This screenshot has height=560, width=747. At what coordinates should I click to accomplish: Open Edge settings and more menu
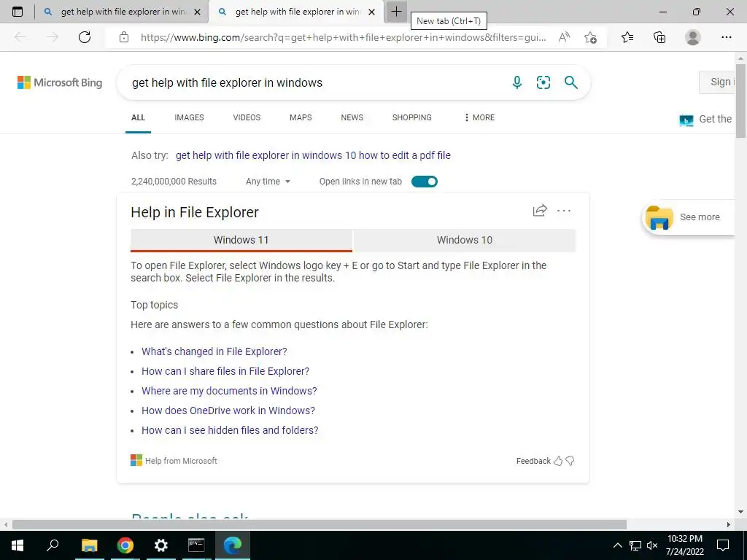coord(726,37)
